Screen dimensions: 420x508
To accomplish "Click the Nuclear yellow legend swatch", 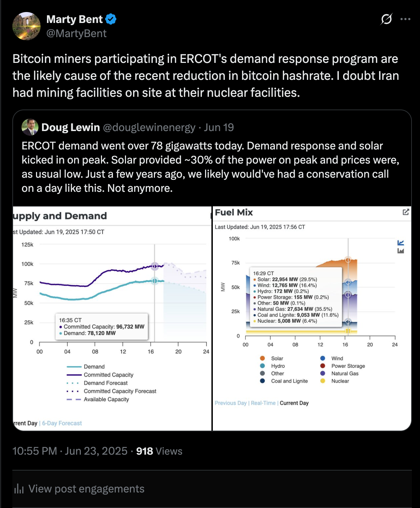I will pyautogui.click(x=323, y=381).
